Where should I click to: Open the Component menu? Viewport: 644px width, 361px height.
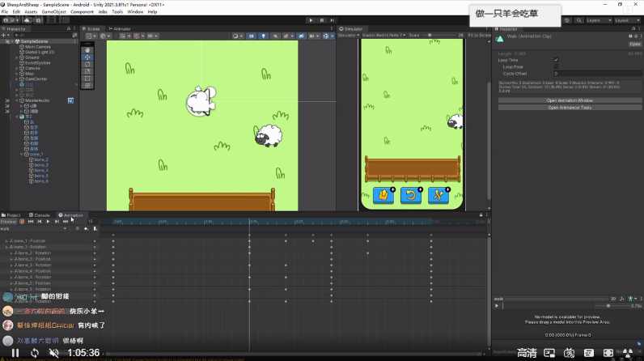[82, 12]
